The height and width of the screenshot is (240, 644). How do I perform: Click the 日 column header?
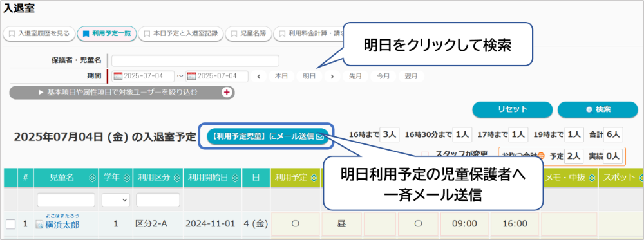[x=256, y=178]
